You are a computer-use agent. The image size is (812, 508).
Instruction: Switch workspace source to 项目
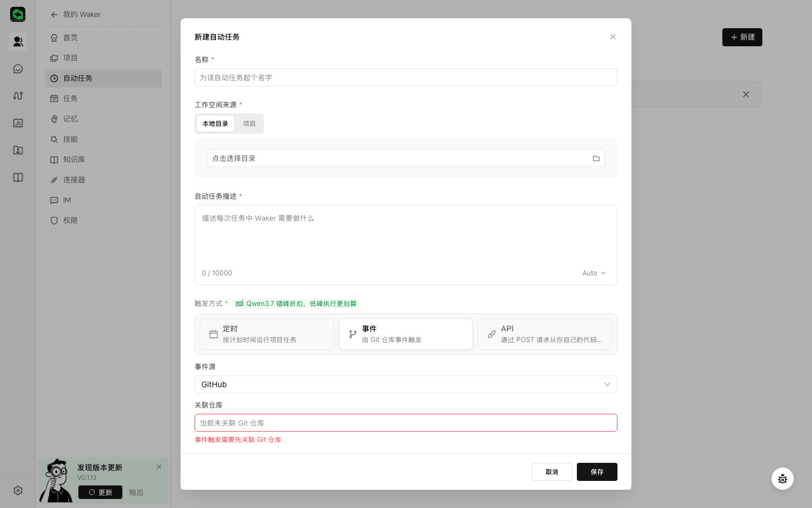point(249,124)
